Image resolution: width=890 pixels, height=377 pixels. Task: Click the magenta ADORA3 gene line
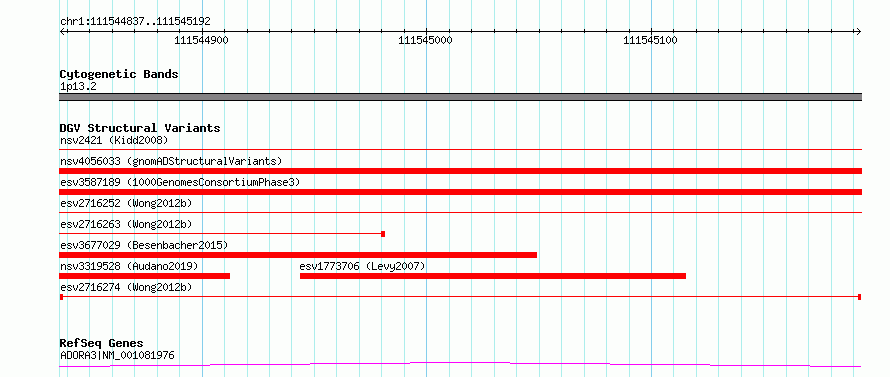(x=460, y=364)
